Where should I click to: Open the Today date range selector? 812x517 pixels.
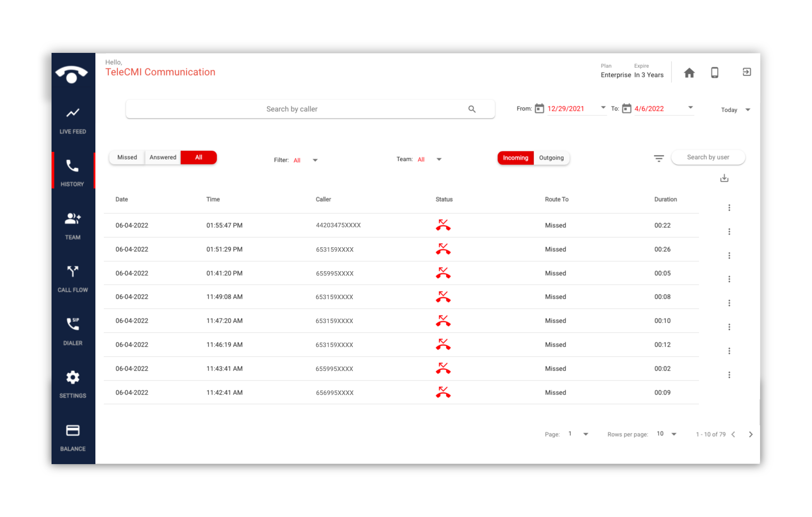click(736, 110)
